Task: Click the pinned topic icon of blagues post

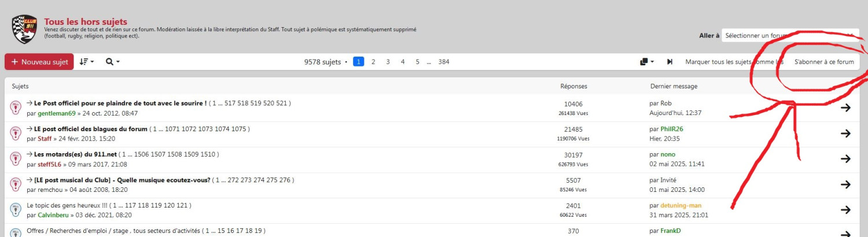Action: pyautogui.click(x=16, y=134)
